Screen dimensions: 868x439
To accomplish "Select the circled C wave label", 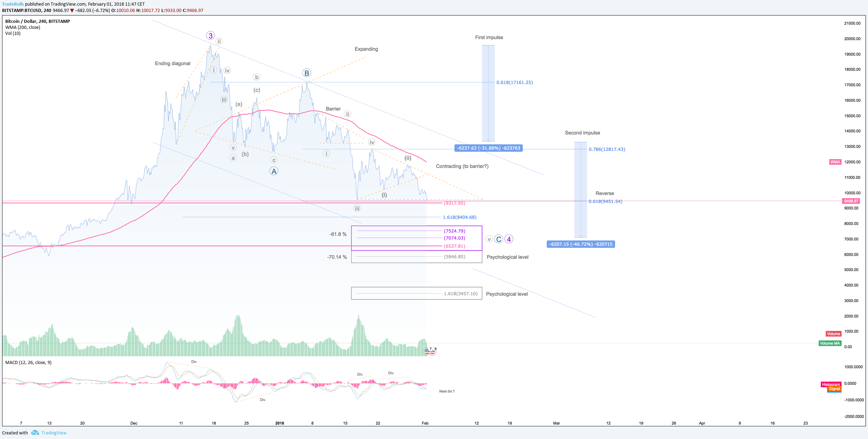I will click(x=498, y=239).
